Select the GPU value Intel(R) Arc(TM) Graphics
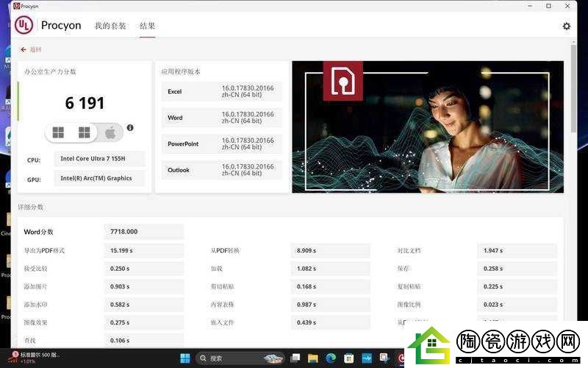 99,178
